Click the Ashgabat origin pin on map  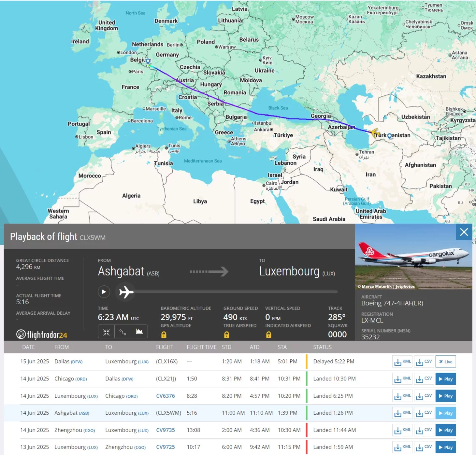point(389,136)
